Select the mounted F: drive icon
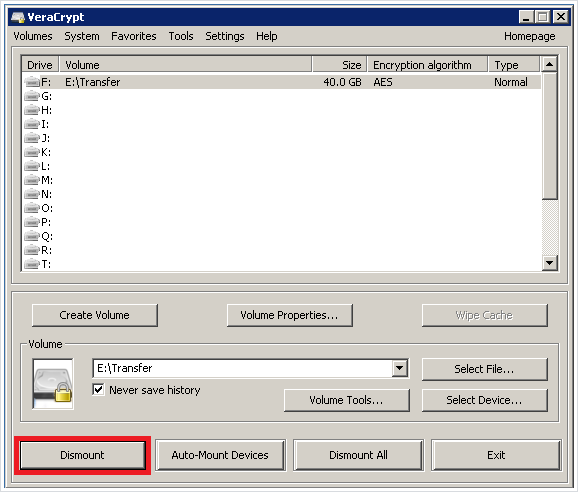The image size is (578, 492). pos(32,82)
